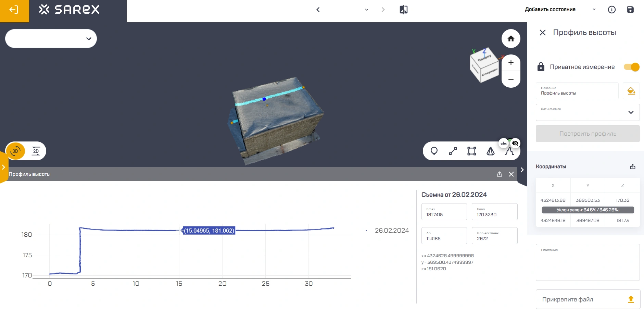The height and width of the screenshot is (310, 644).
Task: Expand the Добавить состояние dropdown
Action: pos(594,10)
